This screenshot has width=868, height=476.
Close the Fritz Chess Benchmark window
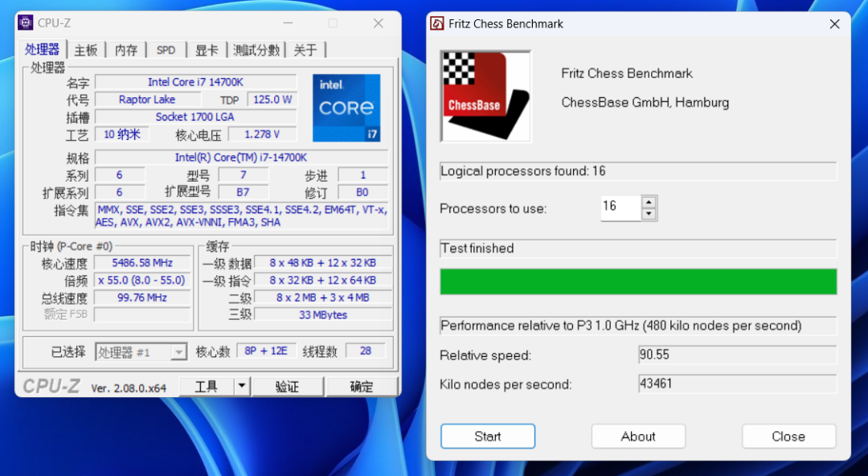pos(834,24)
